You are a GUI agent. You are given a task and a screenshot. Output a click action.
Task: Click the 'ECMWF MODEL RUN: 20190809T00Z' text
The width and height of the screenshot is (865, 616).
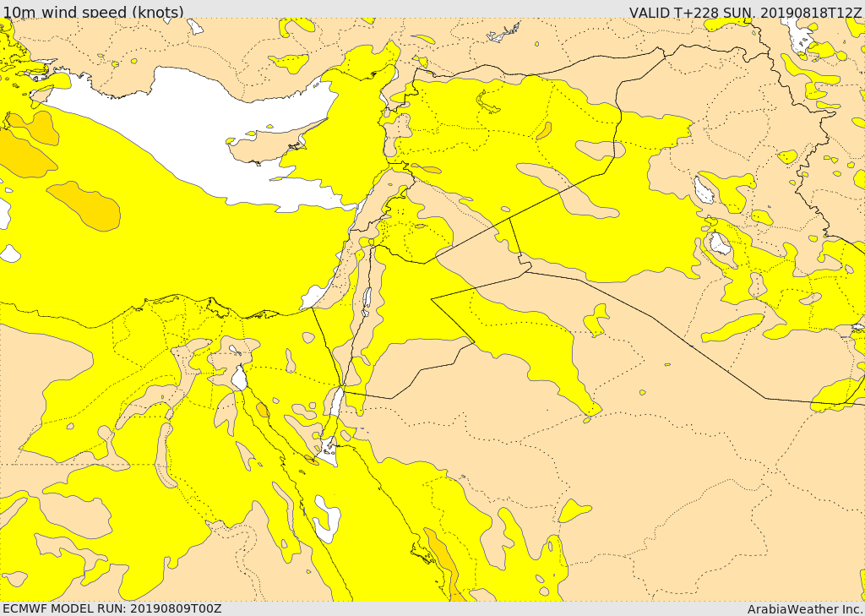pos(112,608)
